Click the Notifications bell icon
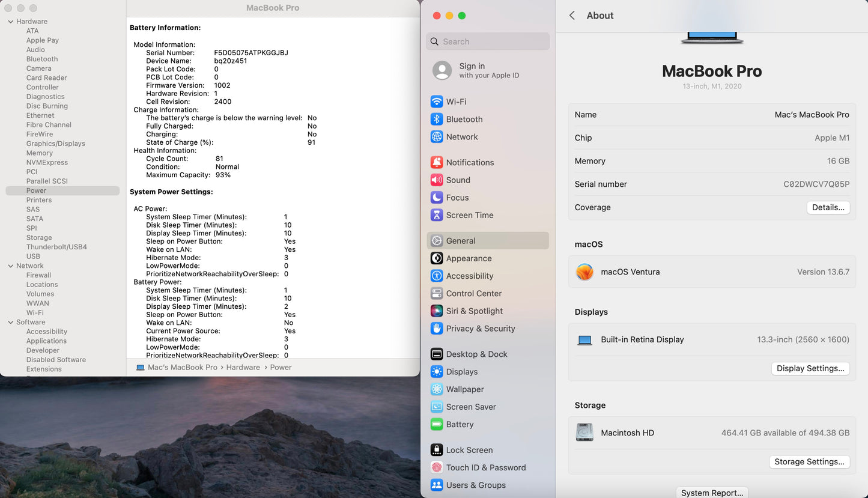 pyautogui.click(x=437, y=163)
